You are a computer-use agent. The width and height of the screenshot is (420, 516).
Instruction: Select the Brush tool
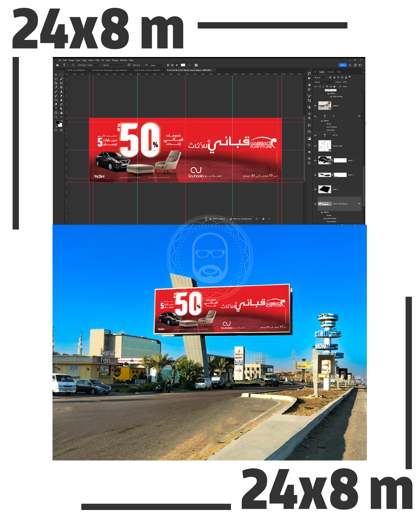[x=56, y=92]
